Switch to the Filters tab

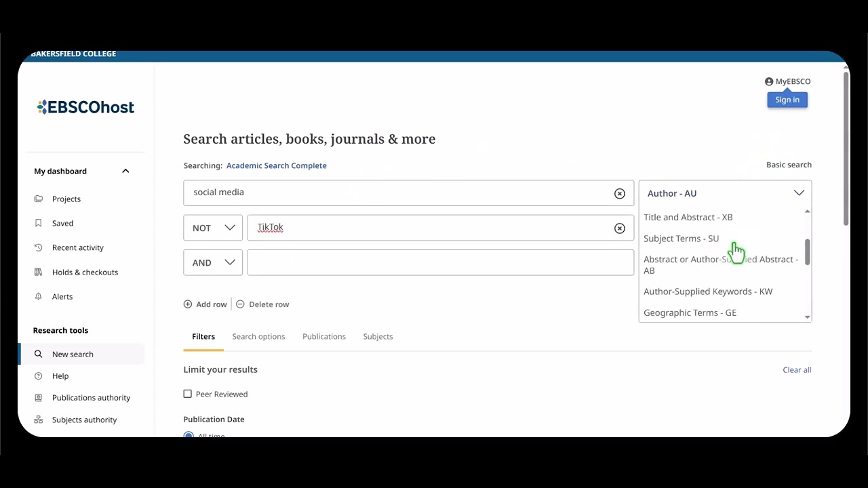click(203, 336)
